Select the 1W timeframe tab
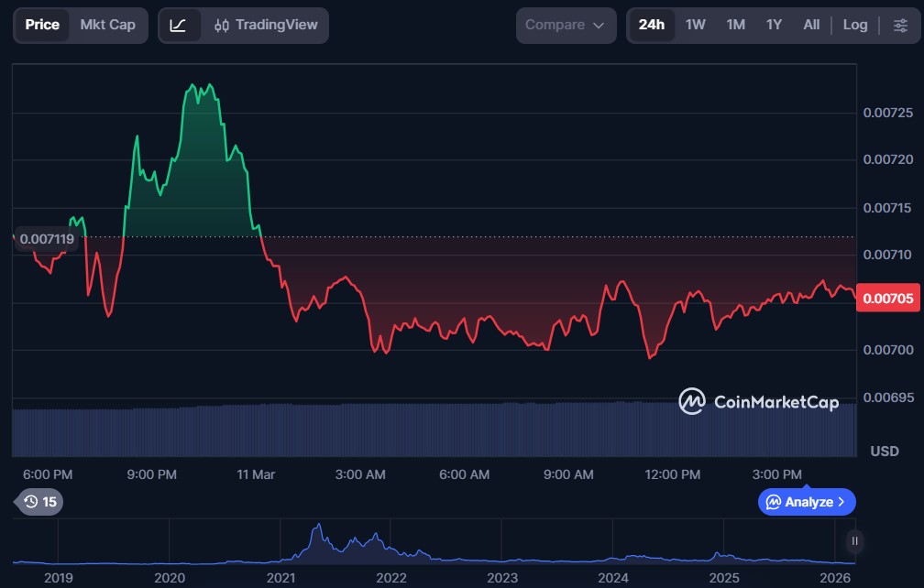924x588 pixels. pyautogui.click(x=696, y=26)
